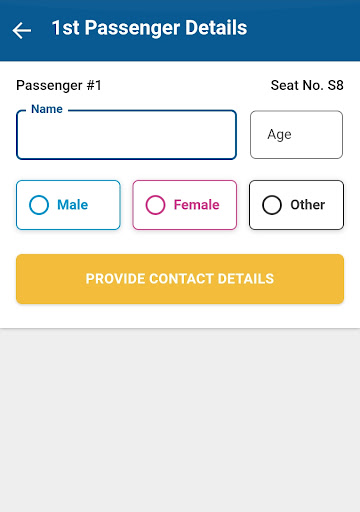Tap the back arrow icon
The width and height of the screenshot is (360, 512).
(22, 30)
